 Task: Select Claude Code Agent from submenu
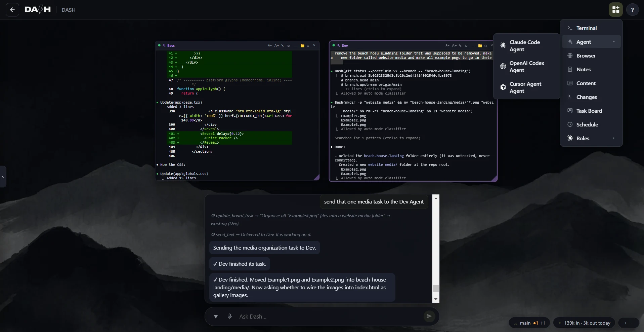tap(526, 46)
